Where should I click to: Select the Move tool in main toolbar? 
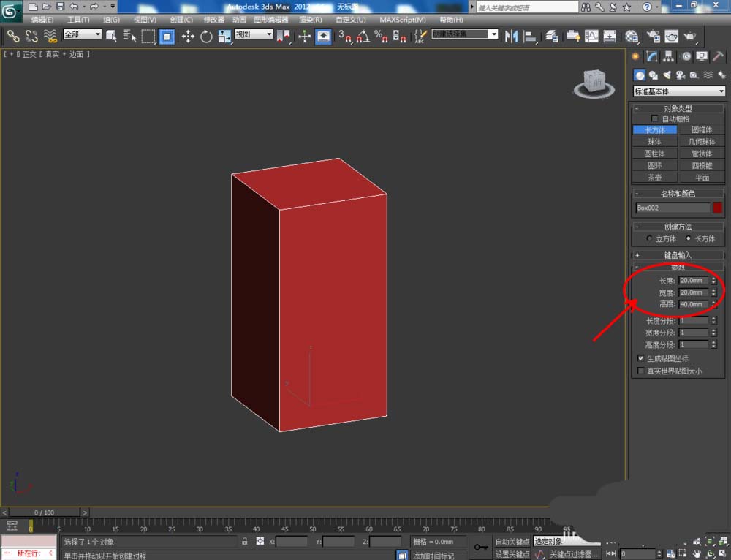coord(188,36)
